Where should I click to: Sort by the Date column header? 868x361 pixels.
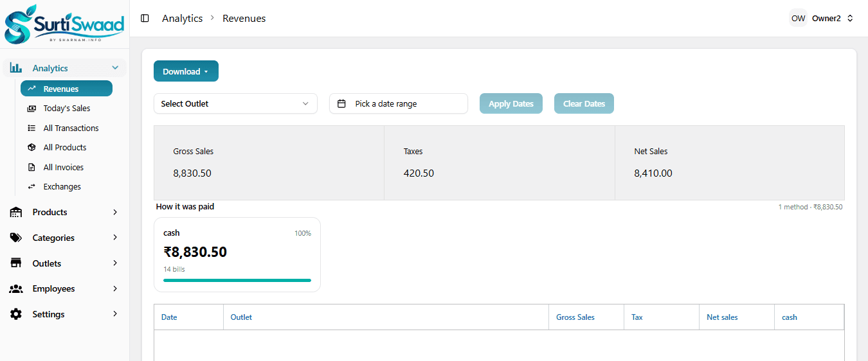coord(188,317)
